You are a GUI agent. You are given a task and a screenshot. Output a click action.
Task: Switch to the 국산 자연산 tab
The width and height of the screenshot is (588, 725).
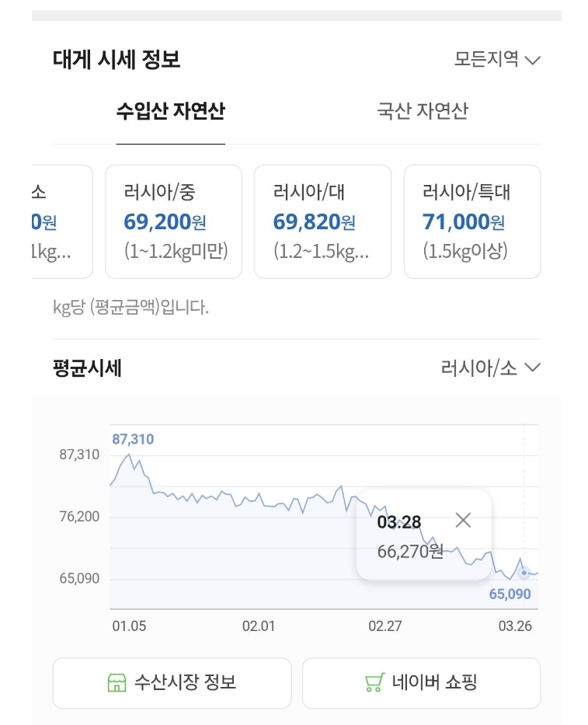coord(423,111)
